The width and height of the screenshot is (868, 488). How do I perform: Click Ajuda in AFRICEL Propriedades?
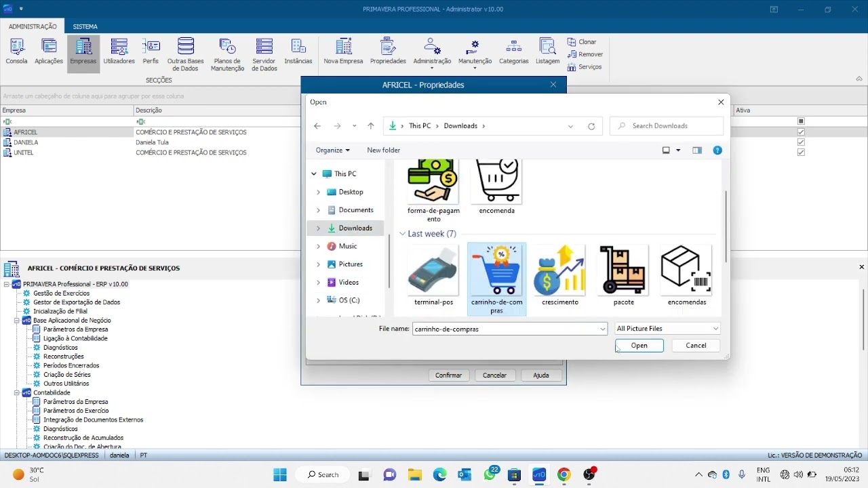click(540, 375)
